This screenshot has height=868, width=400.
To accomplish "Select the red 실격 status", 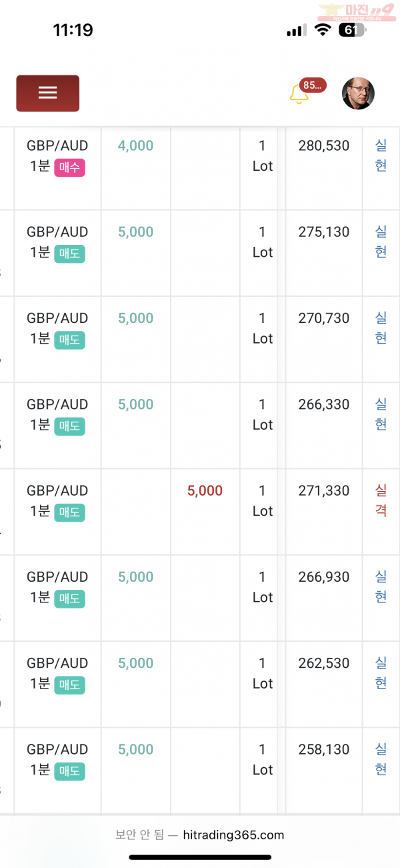I will [x=381, y=500].
